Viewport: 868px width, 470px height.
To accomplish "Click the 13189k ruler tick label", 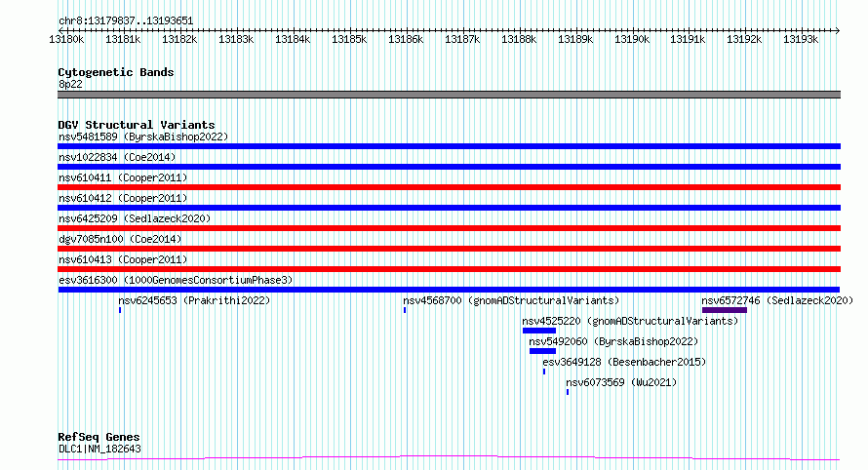I will pyautogui.click(x=575, y=39).
